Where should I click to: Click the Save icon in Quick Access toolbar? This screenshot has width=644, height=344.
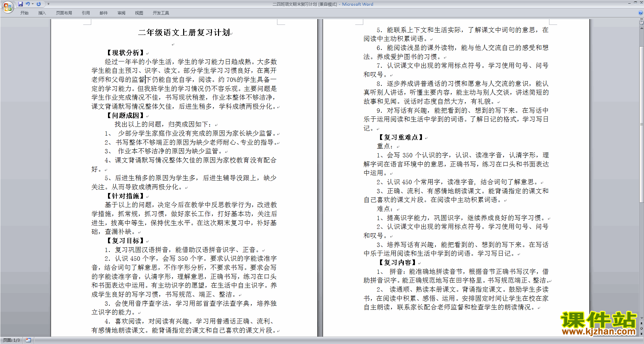pyautogui.click(x=20, y=4)
